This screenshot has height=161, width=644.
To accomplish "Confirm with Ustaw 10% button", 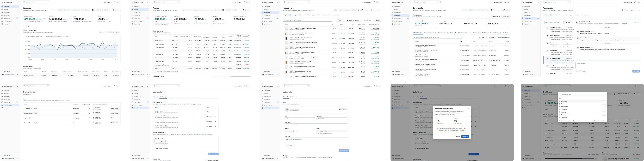I will click(x=465, y=137).
